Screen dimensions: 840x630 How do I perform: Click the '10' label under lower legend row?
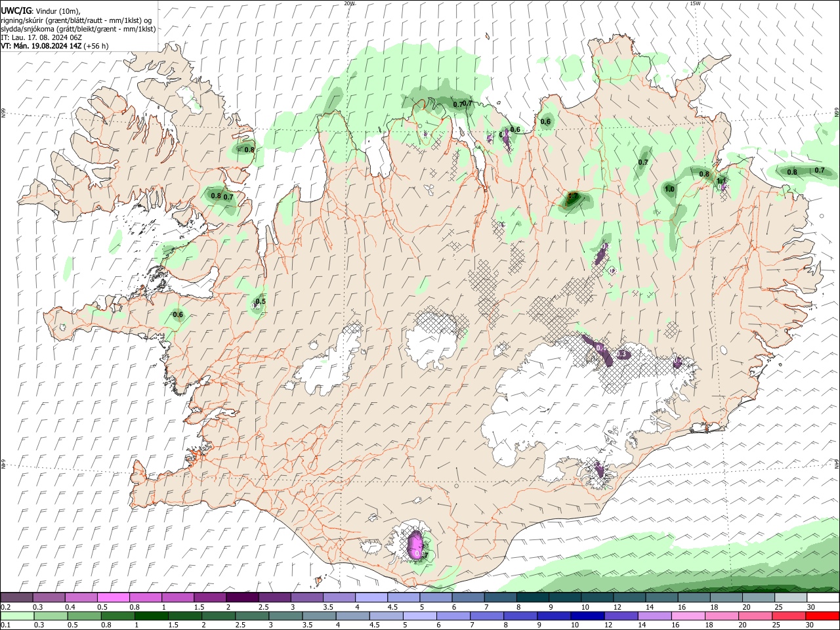(x=574, y=625)
